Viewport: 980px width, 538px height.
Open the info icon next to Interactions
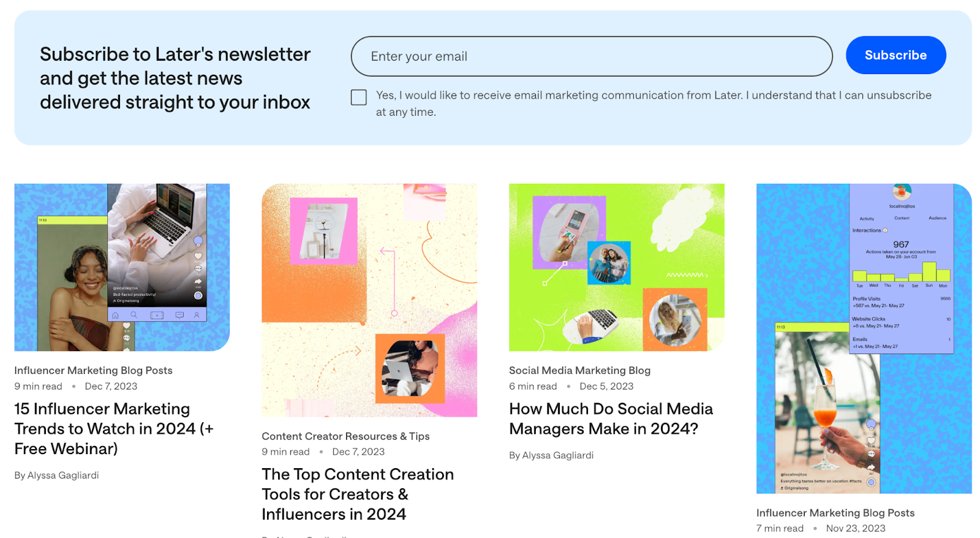coord(885,230)
